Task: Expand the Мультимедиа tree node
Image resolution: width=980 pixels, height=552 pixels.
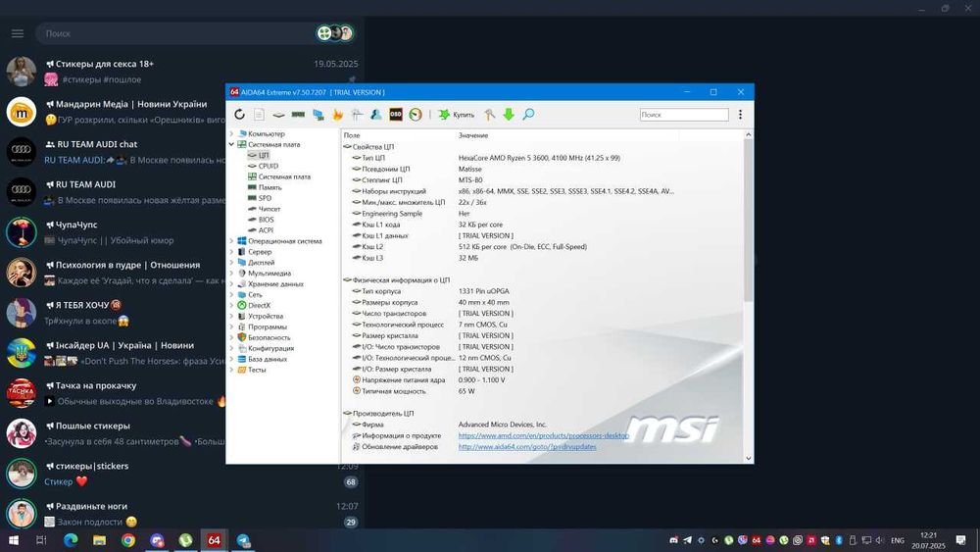Action: 231,274
